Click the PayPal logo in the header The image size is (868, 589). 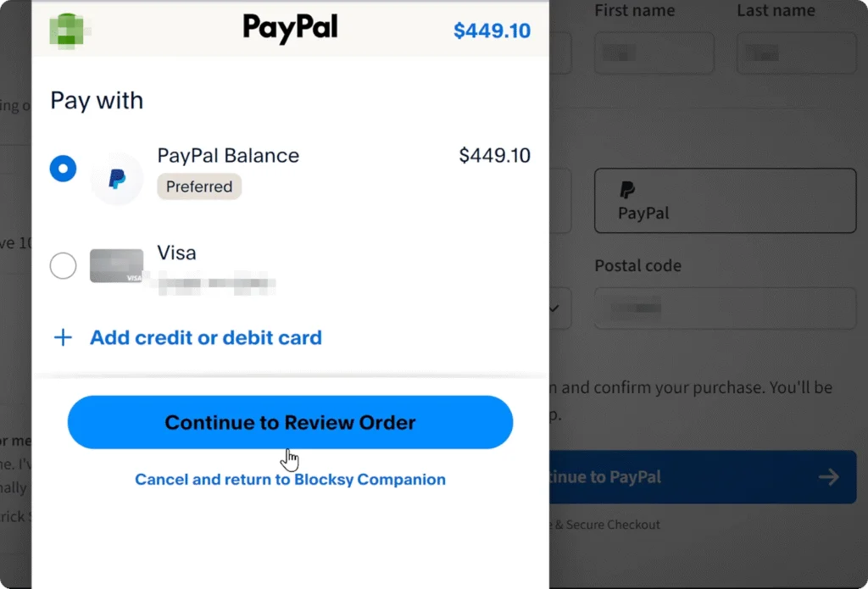290,29
